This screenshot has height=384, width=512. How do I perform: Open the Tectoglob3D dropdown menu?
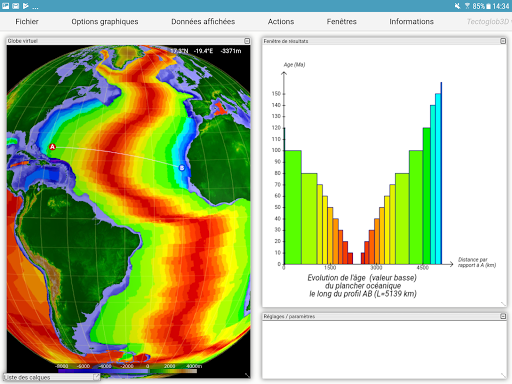489,22
